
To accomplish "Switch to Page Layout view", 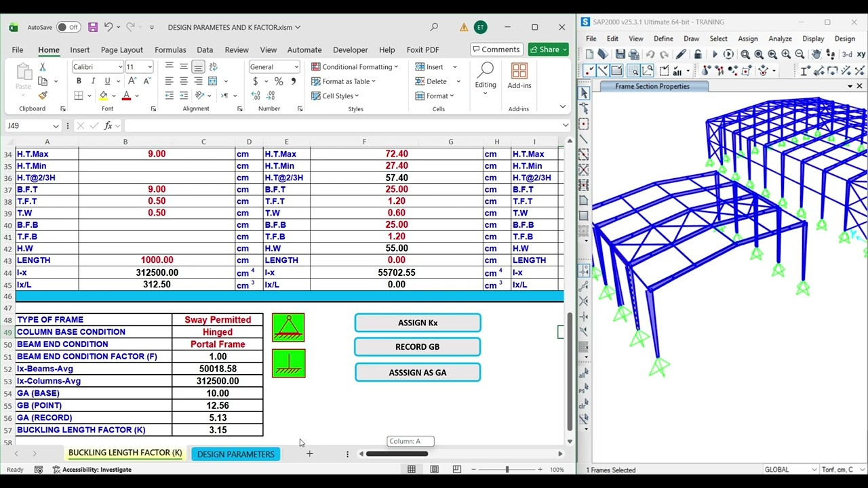I will pyautogui.click(x=434, y=469).
